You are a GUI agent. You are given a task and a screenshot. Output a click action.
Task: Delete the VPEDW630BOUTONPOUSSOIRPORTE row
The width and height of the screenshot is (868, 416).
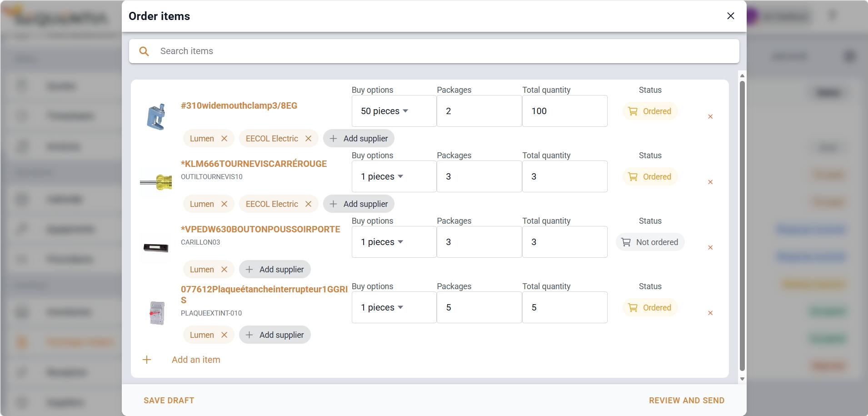[710, 248]
